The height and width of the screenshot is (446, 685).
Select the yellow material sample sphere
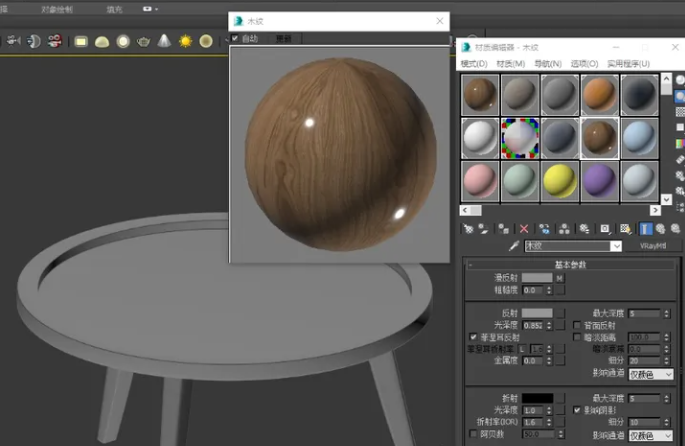coord(558,180)
